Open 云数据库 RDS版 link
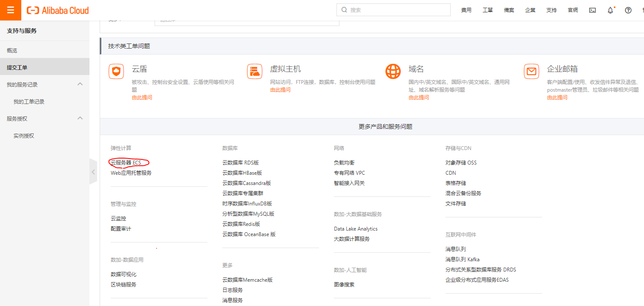The width and height of the screenshot is (644, 306). point(241,163)
